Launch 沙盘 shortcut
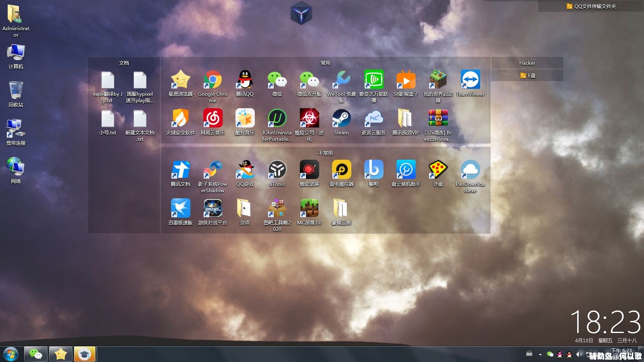The image size is (644, 362). [x=438, y=174]
